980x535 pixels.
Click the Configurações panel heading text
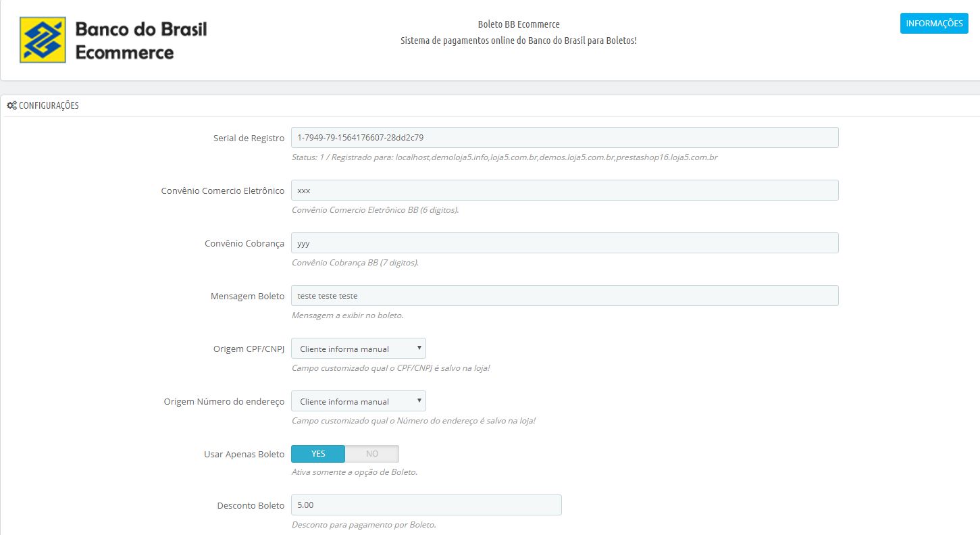click(x=49, y=105)
